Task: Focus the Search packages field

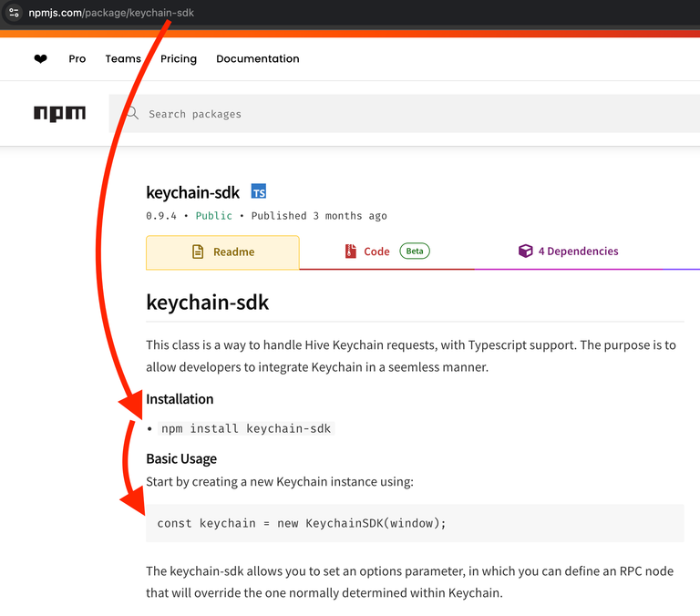Action: 404,113
